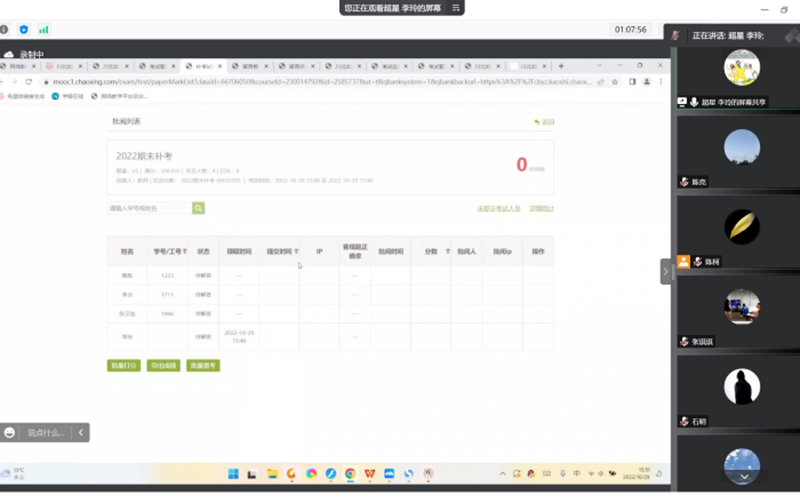Toggle the 中 input method indicator
The height and width of the screenshot is (495, 800).
tap(577, 474)
